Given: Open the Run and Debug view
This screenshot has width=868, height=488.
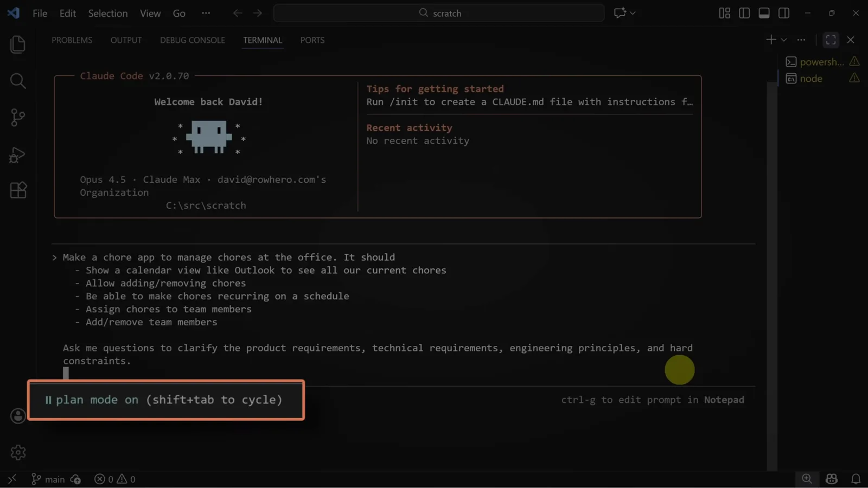Looking at the screenshot, I should coord(18,155).
